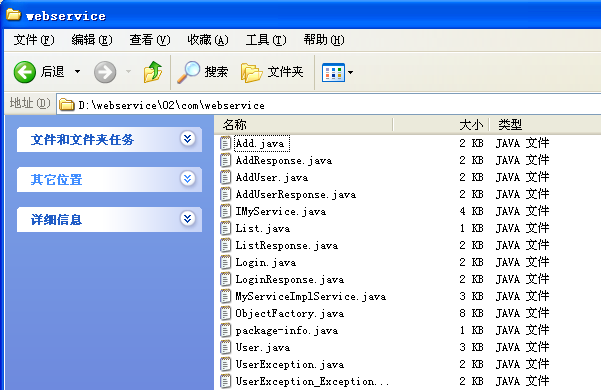Viewport: 601px width, 390px height.
Task: Select the AddUserResponse.java file icon
Action: 225,194
